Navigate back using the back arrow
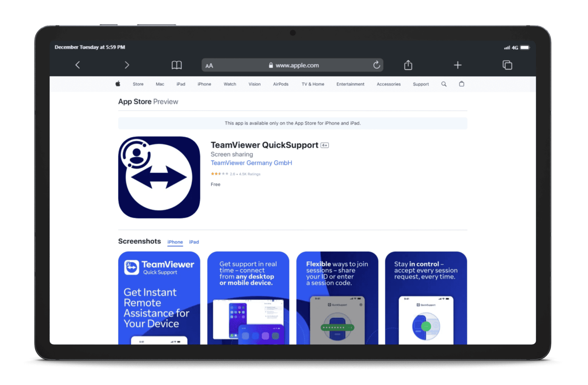The image size is (588, 385). coord(77,65)
